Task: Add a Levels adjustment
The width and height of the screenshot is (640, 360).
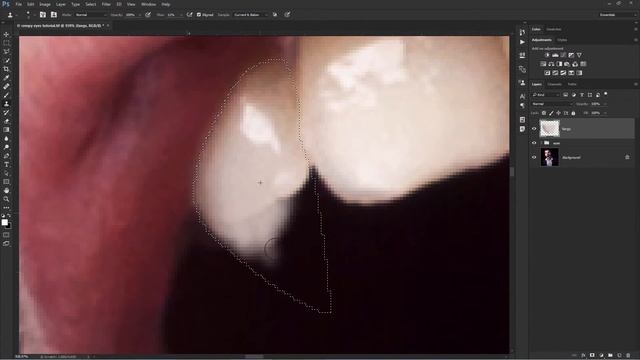Action: coord(555,55)
